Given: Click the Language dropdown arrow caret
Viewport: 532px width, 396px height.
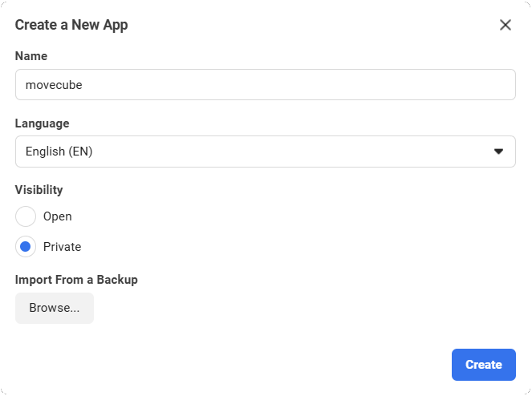Looking at the screenshot, I should (x=498, y=152).
